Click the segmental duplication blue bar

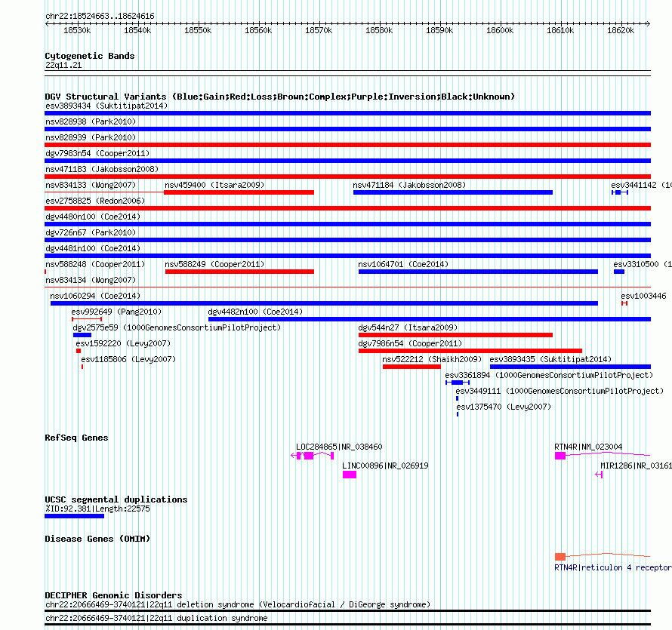[x=75, y=516]
